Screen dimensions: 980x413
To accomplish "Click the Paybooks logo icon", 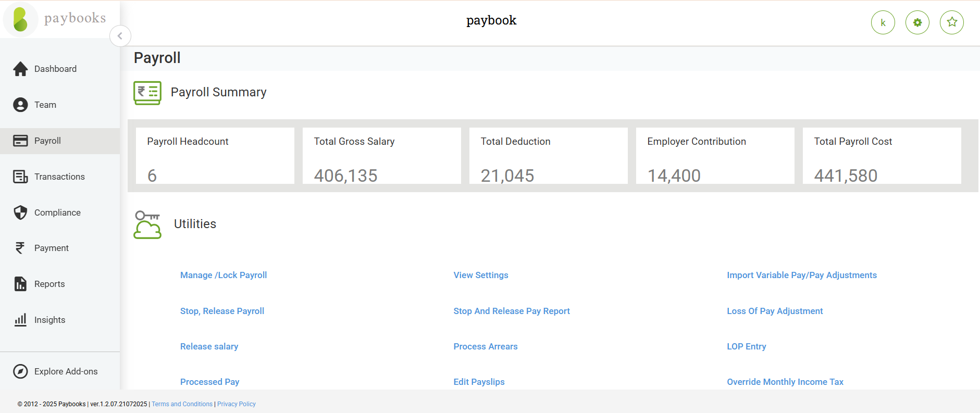I will pos(21,19).
